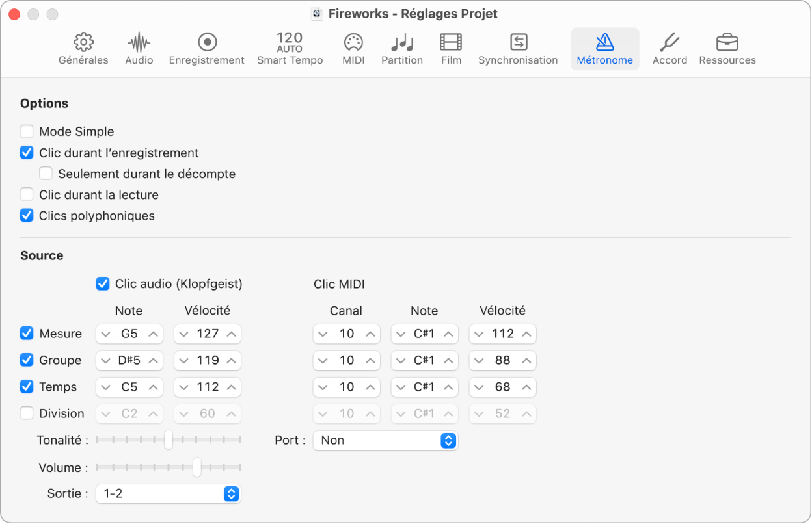The width and height of the screenshot is (812, 524).
Task: Open the Partition notes icon pane
Action: (x=402, y=43)
